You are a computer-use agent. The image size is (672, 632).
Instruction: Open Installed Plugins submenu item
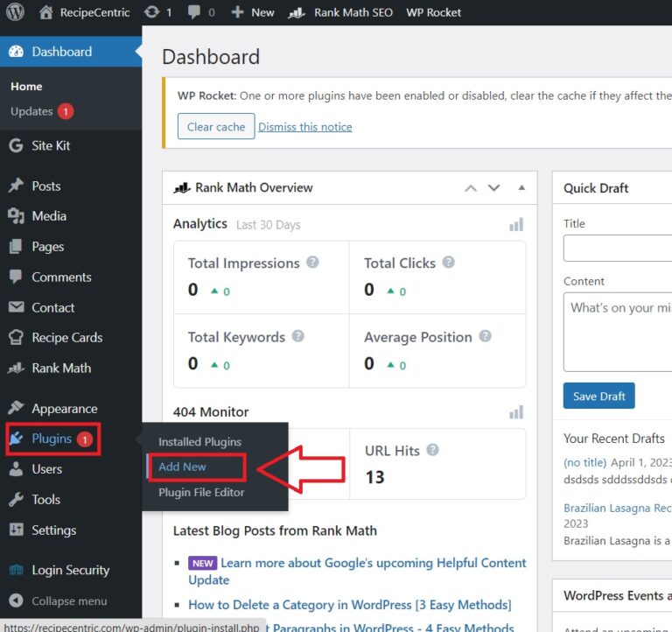click(199, 442)
